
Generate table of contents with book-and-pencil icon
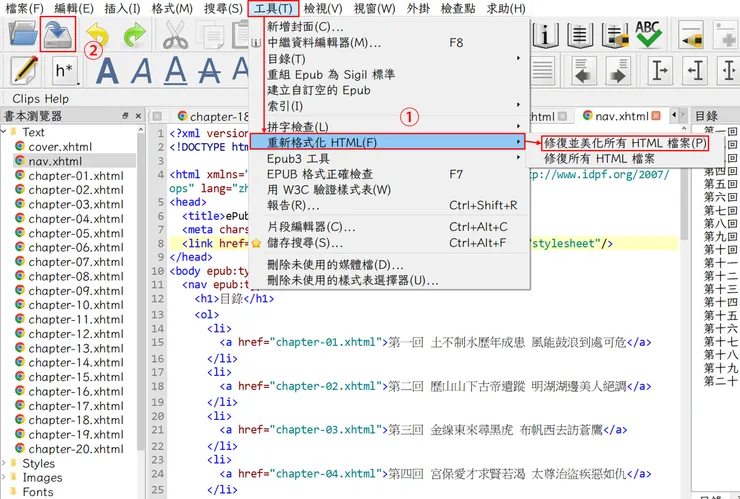click(615, 35)
